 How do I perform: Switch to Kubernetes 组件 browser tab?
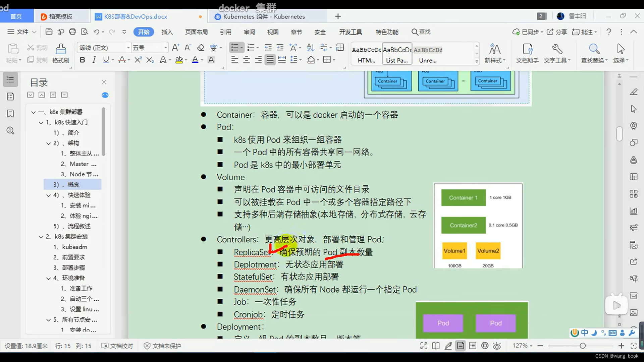coord(264,16)
